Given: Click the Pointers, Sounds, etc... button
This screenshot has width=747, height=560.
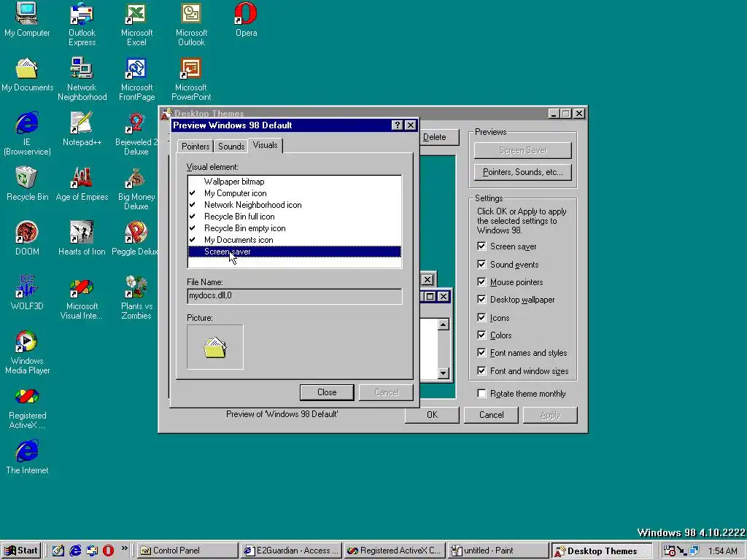Looking at the screenshot, I should [522, 172].
